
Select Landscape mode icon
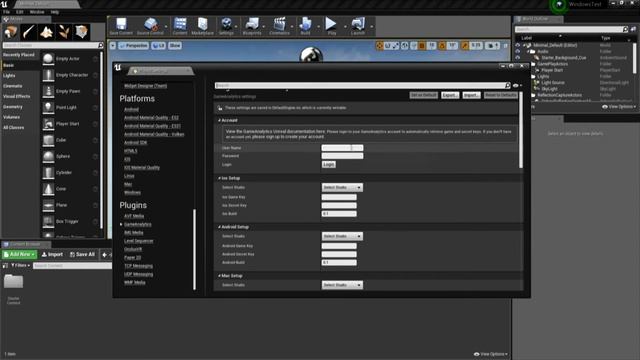point(46,32)
